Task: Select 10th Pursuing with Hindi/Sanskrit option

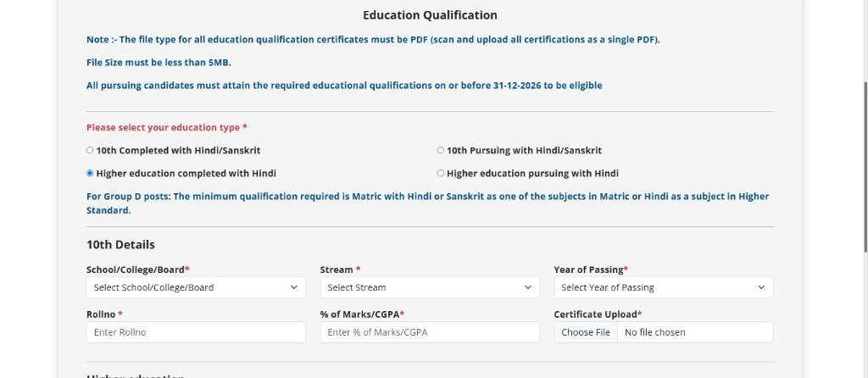Action: pos(441,150)
